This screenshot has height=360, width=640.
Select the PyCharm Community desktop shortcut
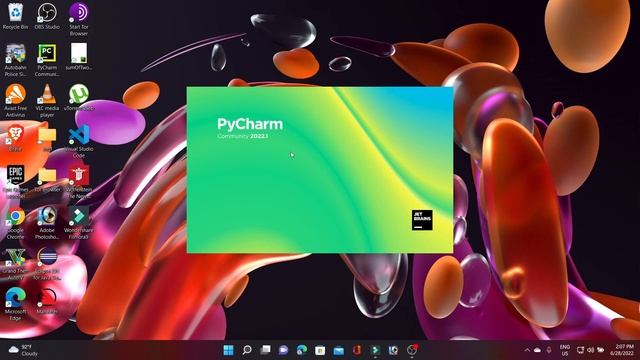[x=47, y=60]
